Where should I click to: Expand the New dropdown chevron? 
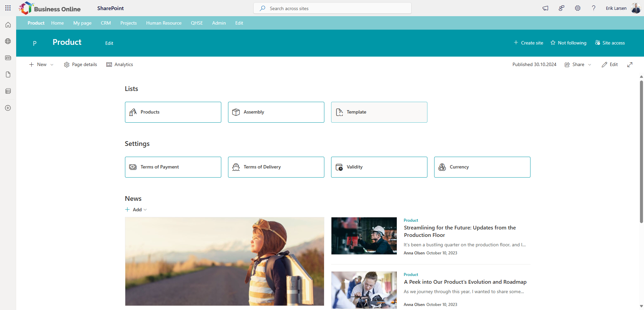tap(52, 65)
